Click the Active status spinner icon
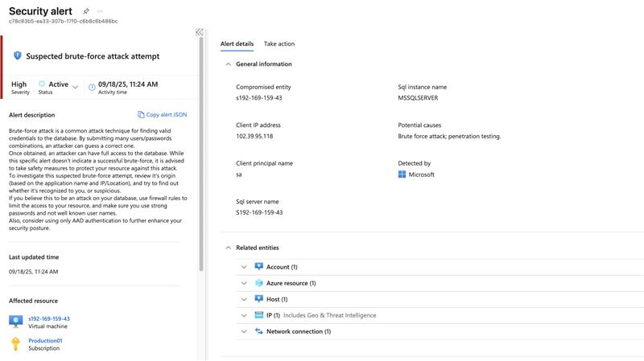Screen dimensions: 644x361 [42, 84]
